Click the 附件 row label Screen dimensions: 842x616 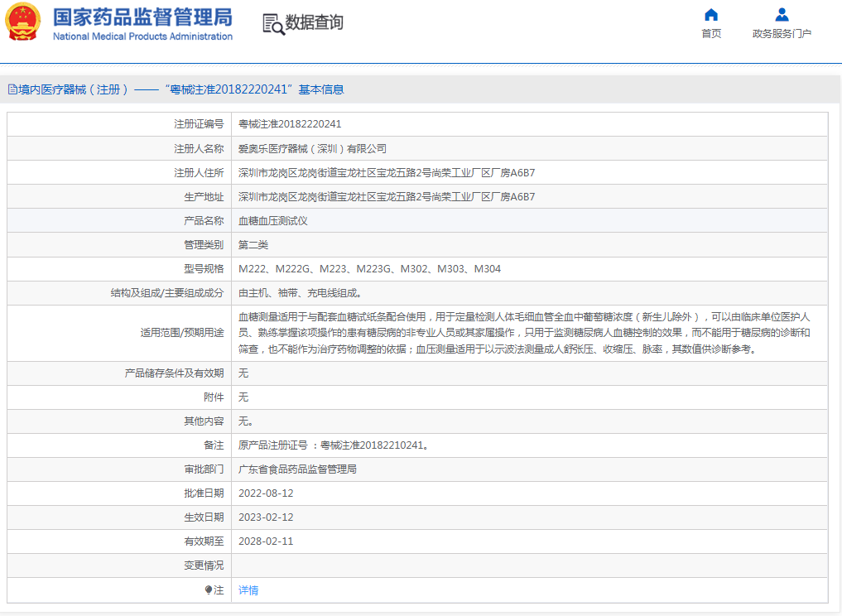214,397
